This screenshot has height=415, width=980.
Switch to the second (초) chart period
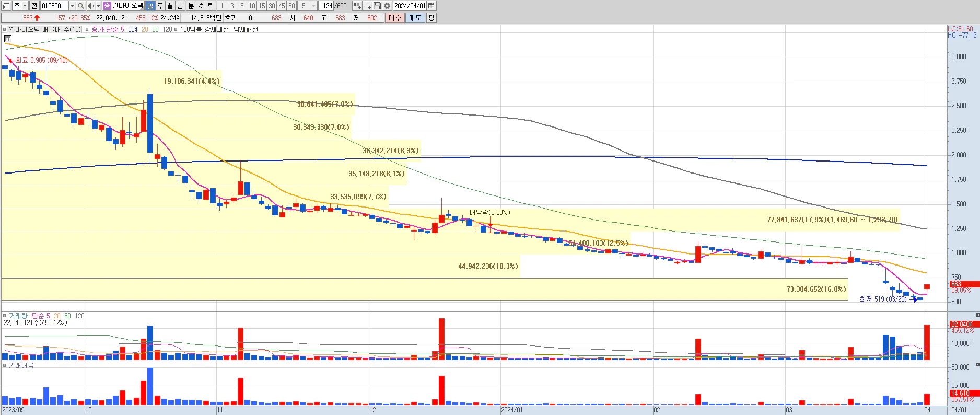(201, 6)
